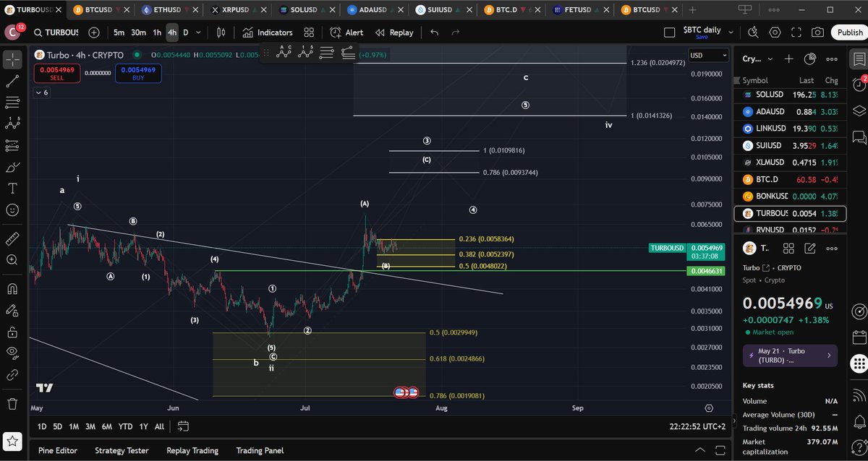Open the alerts clock panel icon
The image size is (868, 461).
[x=859, y=85]
